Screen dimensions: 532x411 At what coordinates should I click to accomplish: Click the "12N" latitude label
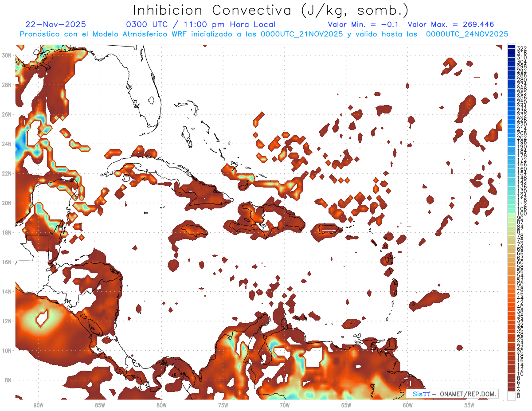coord(7,321)
